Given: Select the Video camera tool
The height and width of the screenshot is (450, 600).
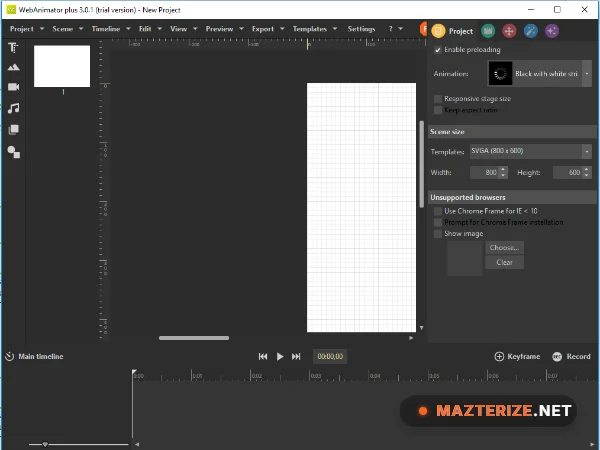Looking at the screenshot, I should [x=13, y=87].
